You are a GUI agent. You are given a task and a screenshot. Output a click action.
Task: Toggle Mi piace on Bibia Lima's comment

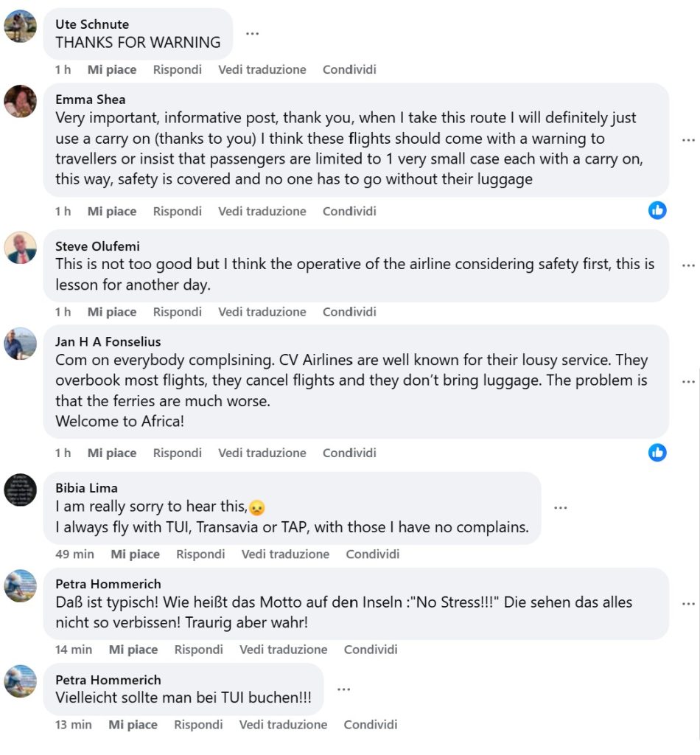135,554
